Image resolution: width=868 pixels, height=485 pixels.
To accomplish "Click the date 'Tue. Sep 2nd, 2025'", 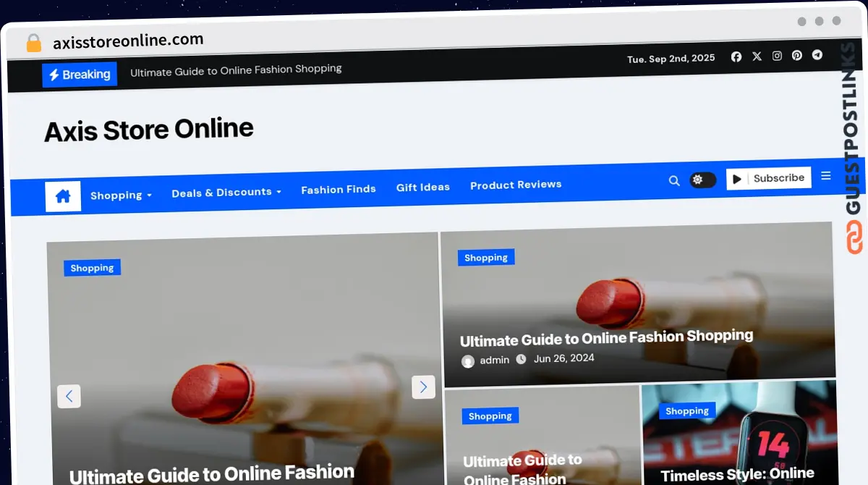I will click(671, 59).
